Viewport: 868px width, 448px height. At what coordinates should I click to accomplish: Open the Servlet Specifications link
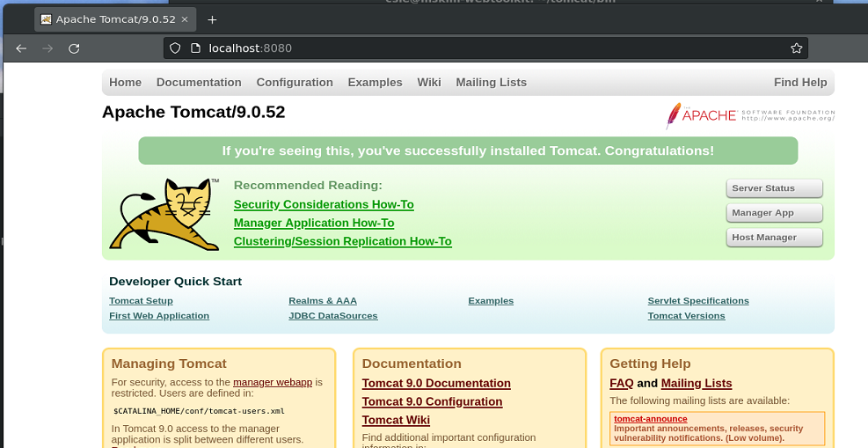(698, 301)
